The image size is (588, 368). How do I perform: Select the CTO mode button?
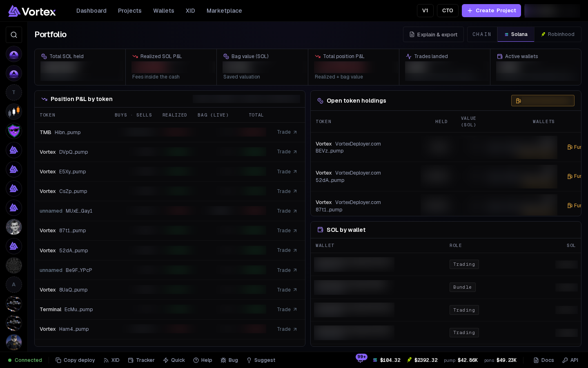pyautogui.click(x=448, y=11)
